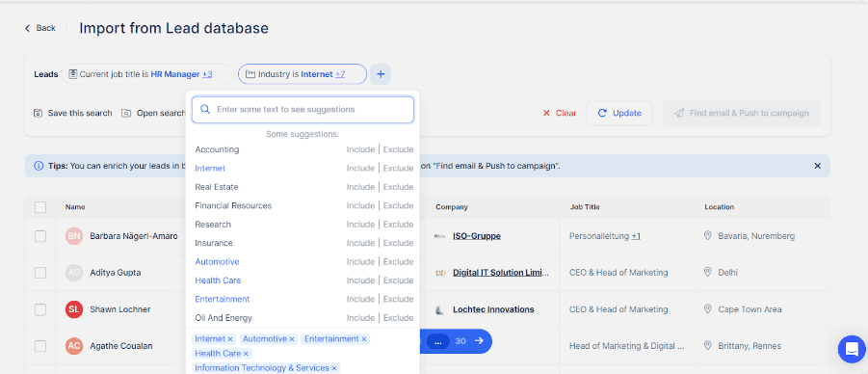Check the box for Shawn Lochner
This screenshot has width=868, height=374.
(x=40, y=309)
